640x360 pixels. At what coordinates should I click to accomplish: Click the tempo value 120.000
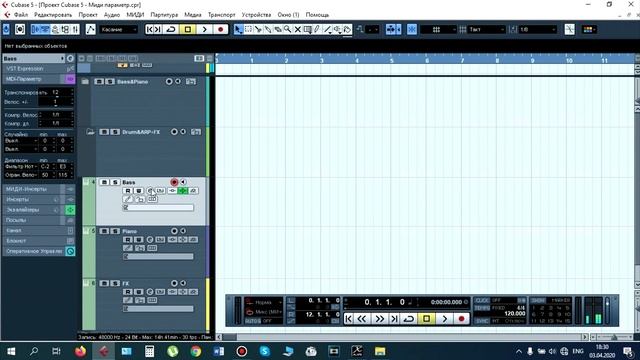pyautogui.click(x=515, y=313)
